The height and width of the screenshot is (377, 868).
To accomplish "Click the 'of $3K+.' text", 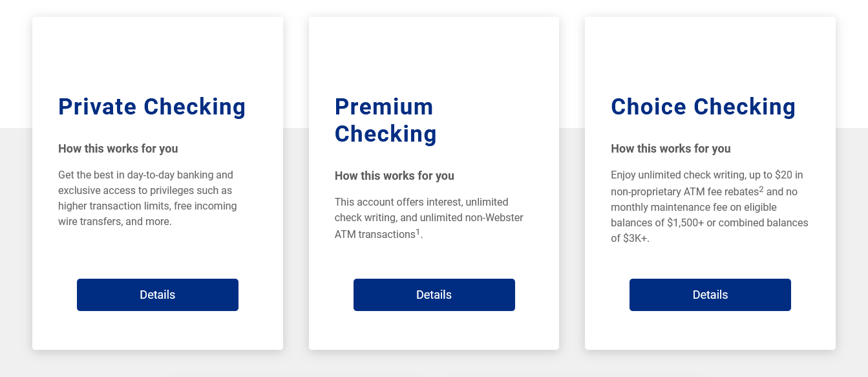I will click(x=630, y=239).
